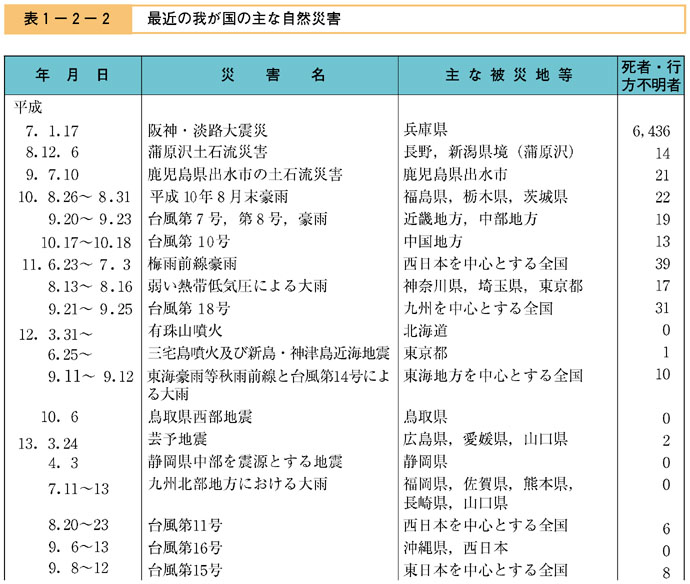
Task: Click the 平成10年8月末豪雨 disaster name
Action: click(219, 196)
